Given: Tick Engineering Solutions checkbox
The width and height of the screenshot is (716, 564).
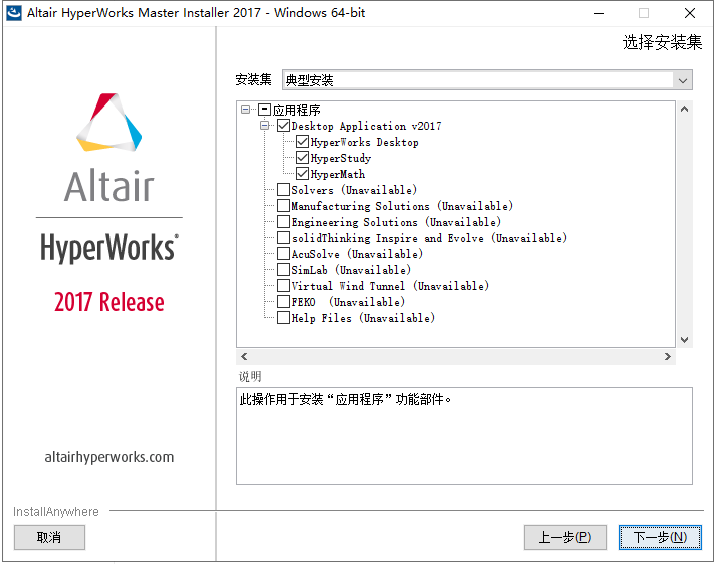Looking at the screenshot, I should tap(284, 221).
